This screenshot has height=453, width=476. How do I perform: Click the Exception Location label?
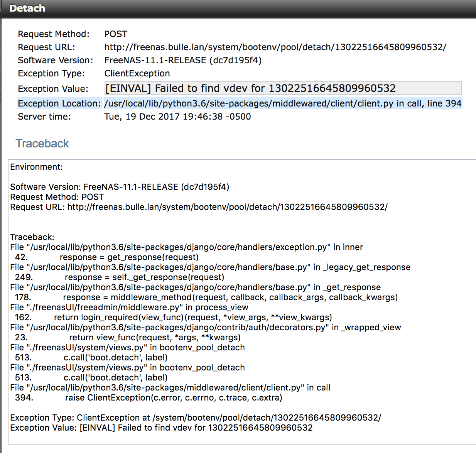59,103
